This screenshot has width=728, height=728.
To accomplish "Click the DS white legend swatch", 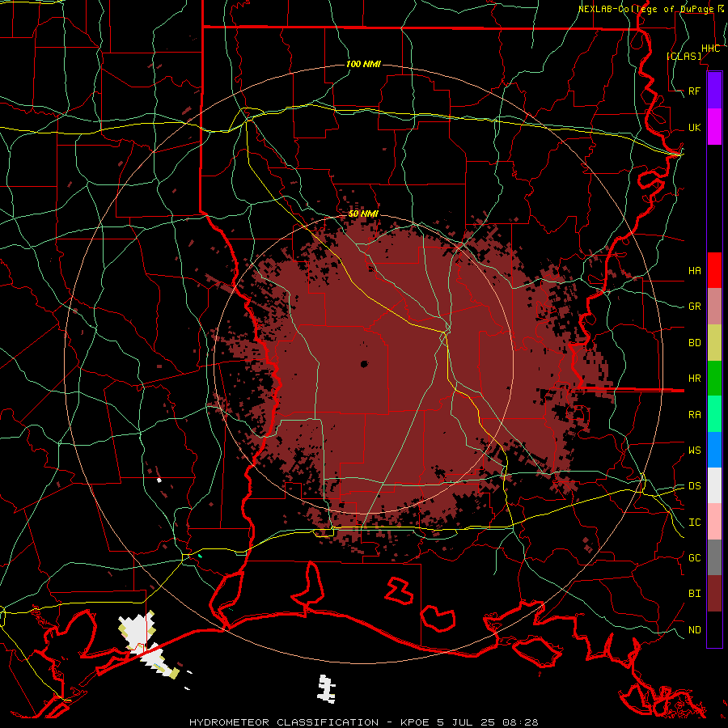I will pos(714,485).
